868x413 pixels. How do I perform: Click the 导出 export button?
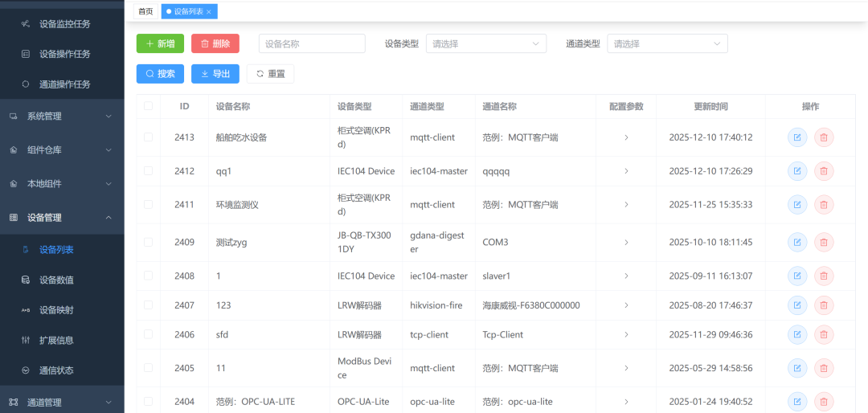point(215,74)
